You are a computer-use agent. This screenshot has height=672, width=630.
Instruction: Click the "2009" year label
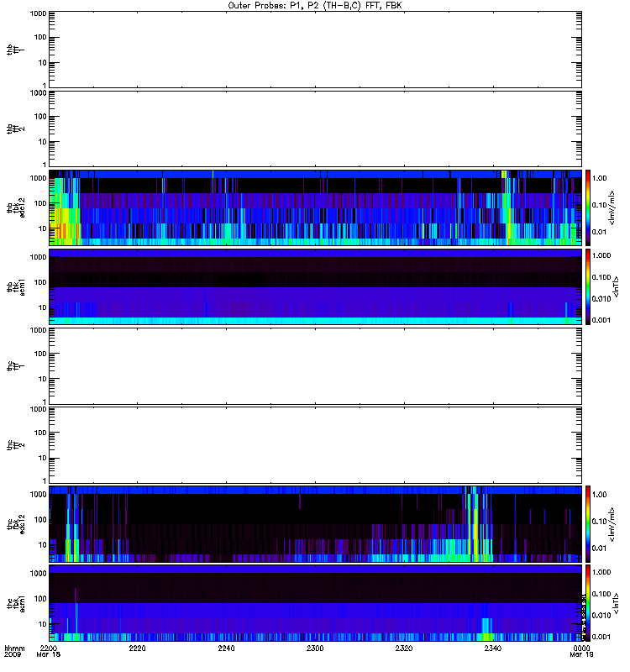[x=13, y=654]
